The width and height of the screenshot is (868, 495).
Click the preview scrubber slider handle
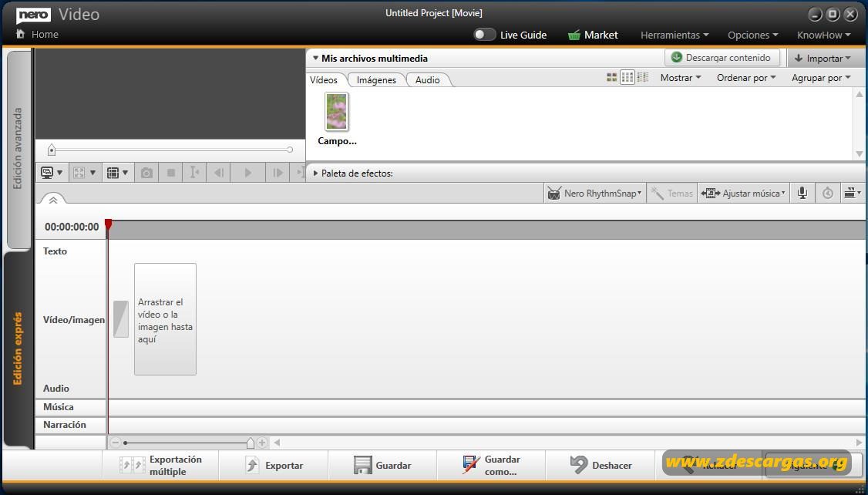(x=52, y=150)
